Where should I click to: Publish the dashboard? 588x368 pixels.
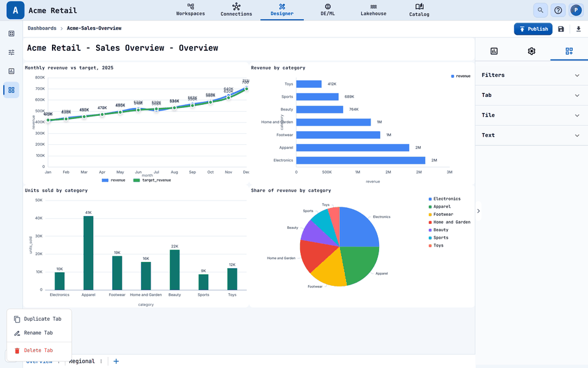[533, 29]
